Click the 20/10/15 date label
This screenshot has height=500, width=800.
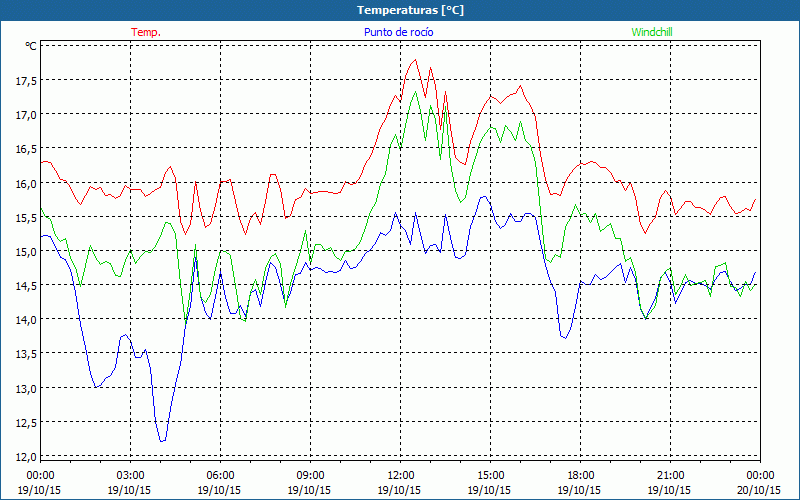coord(759,490)
